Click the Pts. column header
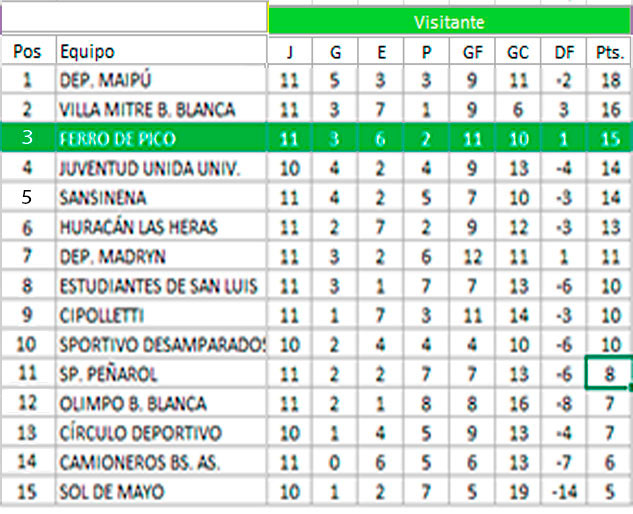The image size is (633, 514). pyautogui.click(x=608, y=51)
